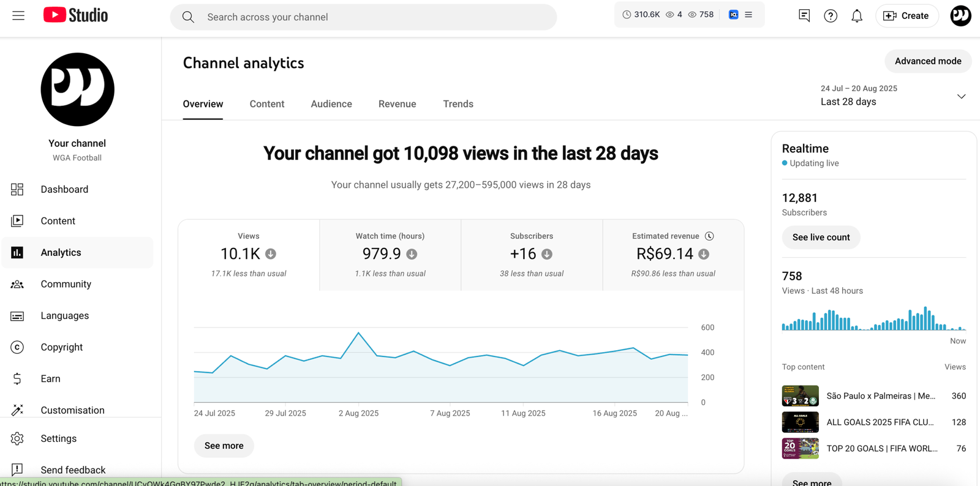The image size is (980, 486).
Task: Open the vidIQ stats bar menu lines
Action: point(748,15)
